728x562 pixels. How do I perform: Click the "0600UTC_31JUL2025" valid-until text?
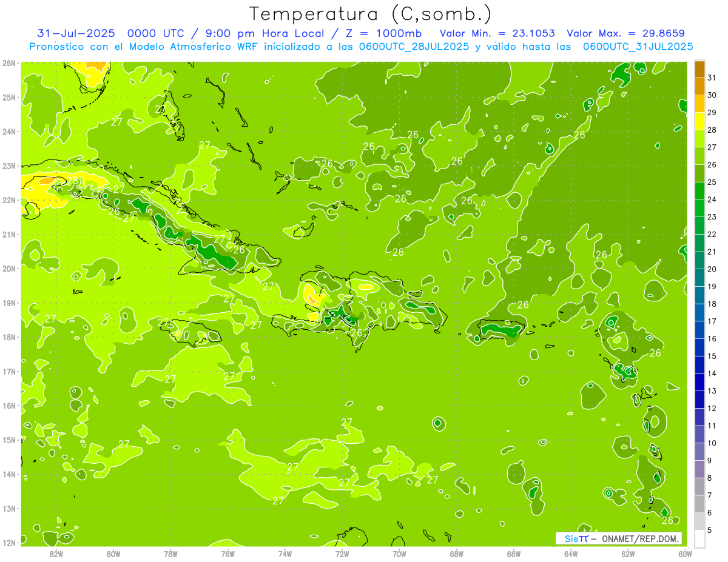pos(638,46)
